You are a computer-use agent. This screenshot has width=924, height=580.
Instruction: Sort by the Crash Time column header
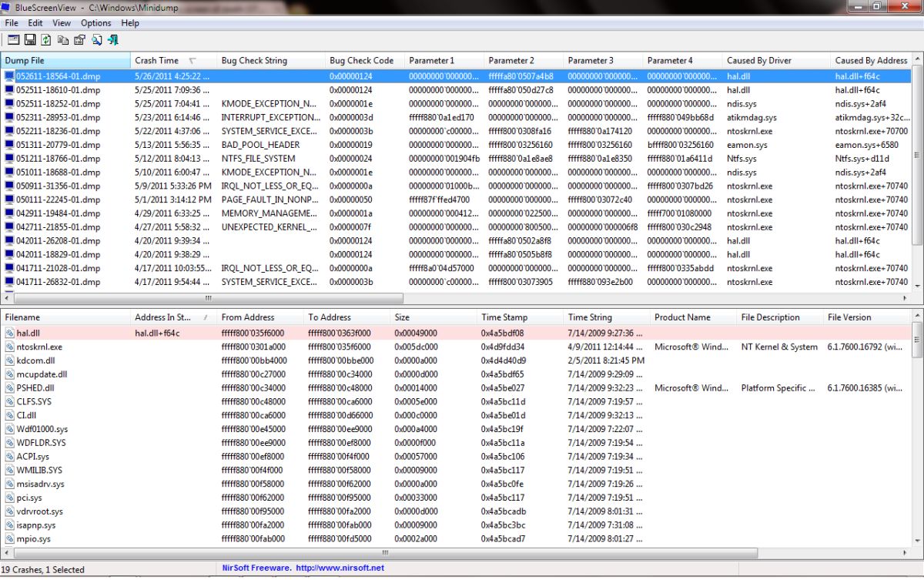(x=174, y=60)
